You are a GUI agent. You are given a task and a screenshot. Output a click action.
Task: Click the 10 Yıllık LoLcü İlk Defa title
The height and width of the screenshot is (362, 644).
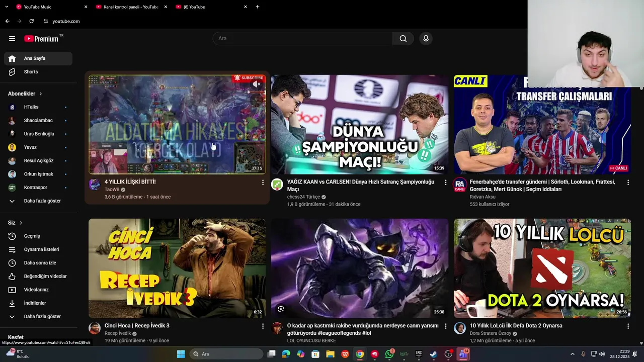(x=516, y=326)
